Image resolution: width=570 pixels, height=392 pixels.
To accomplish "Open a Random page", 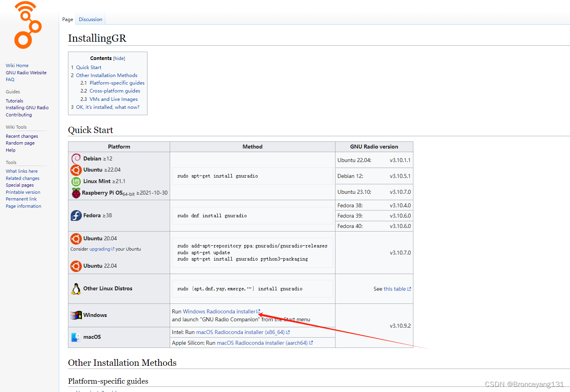I will pyautogui.click(x=20, y=143).
